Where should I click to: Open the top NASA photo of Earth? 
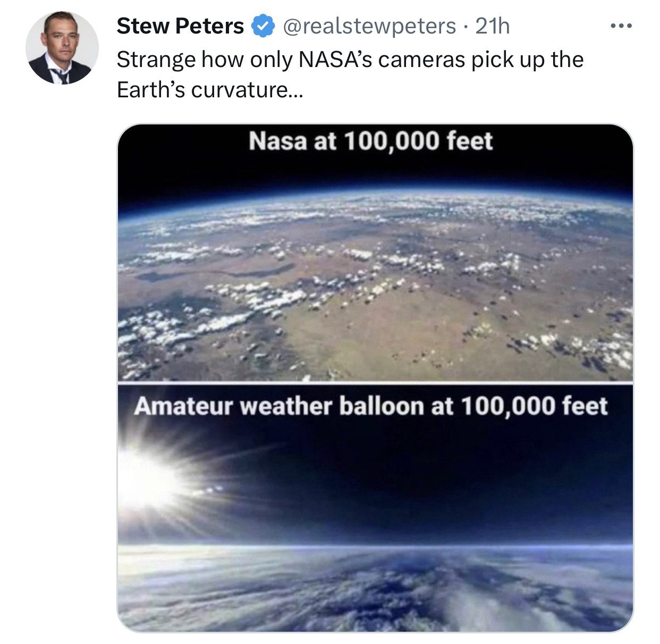coord(375,277)
